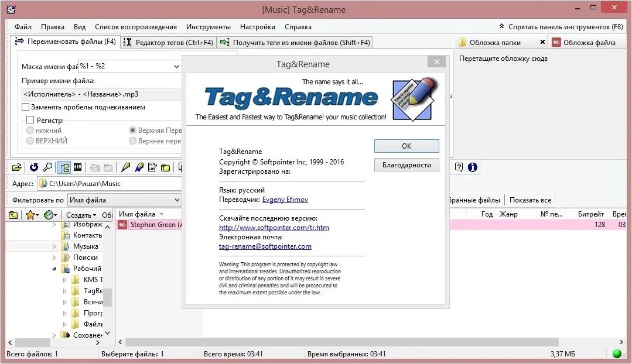Switch to the table grid view icon

click(x=78, y=167)
